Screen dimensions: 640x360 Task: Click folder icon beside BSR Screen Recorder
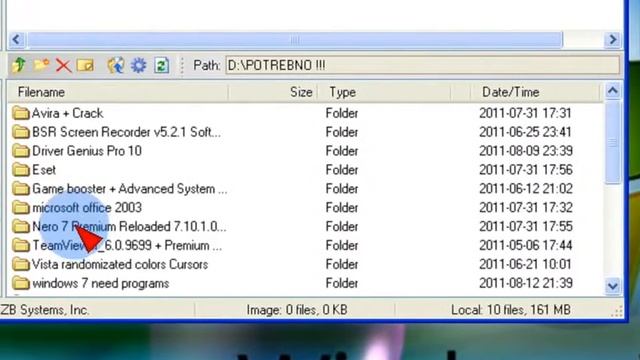[20, 132]
